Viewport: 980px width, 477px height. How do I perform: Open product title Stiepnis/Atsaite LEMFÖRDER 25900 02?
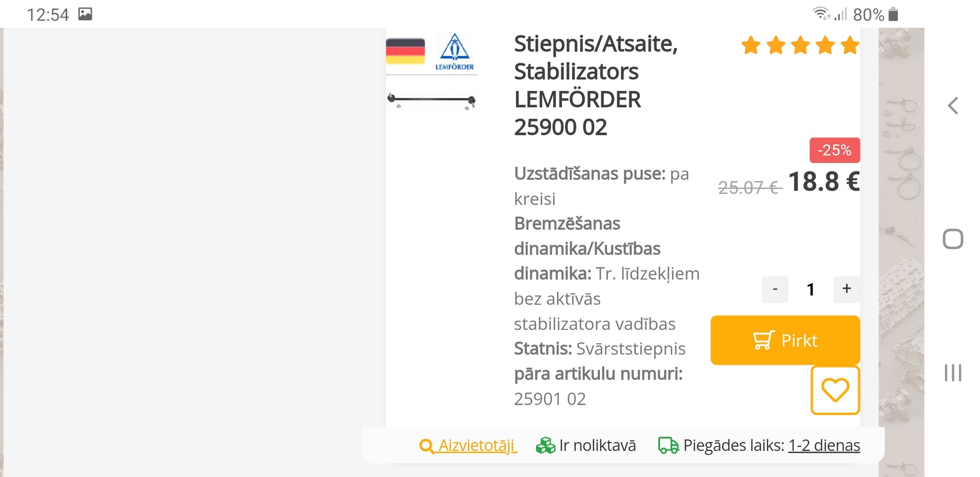point(595,85)
